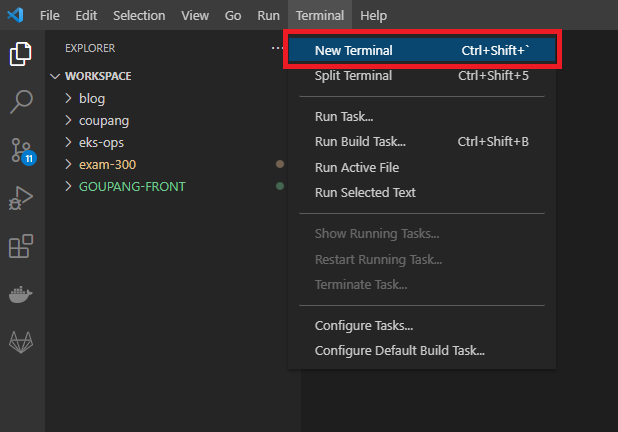Select the exam-300 folder name
Image resolution: width=618 pixels, height=432 pixels.
108,164
